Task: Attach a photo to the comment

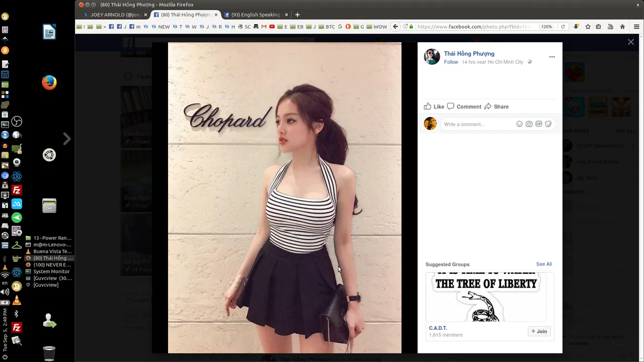Action: coord(529,124)
